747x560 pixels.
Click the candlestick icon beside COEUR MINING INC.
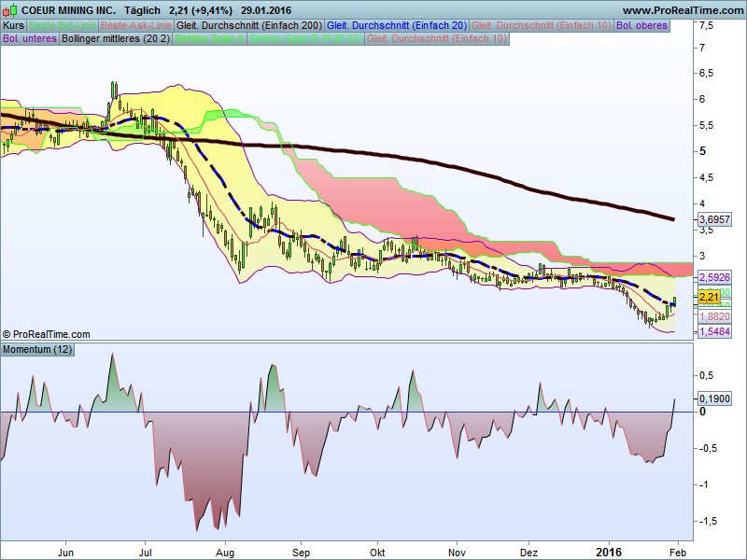pyautogui.click(x=9, y=9)
